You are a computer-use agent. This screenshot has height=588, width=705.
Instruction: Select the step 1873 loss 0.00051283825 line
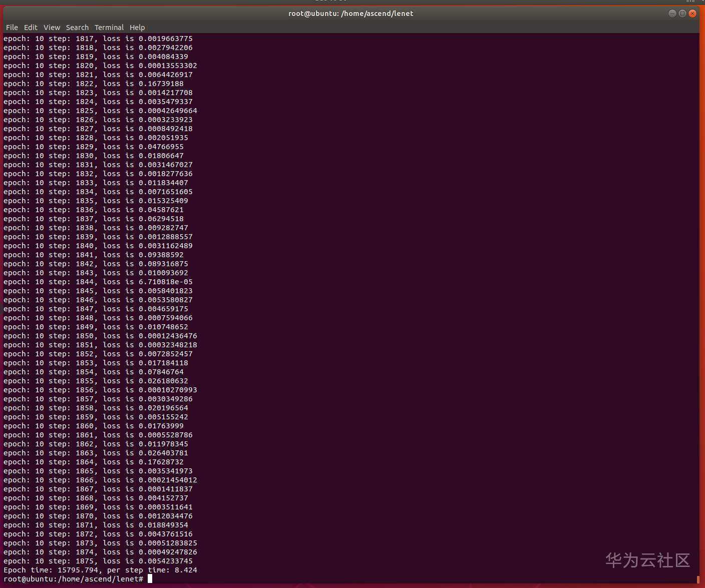[100, 543]
